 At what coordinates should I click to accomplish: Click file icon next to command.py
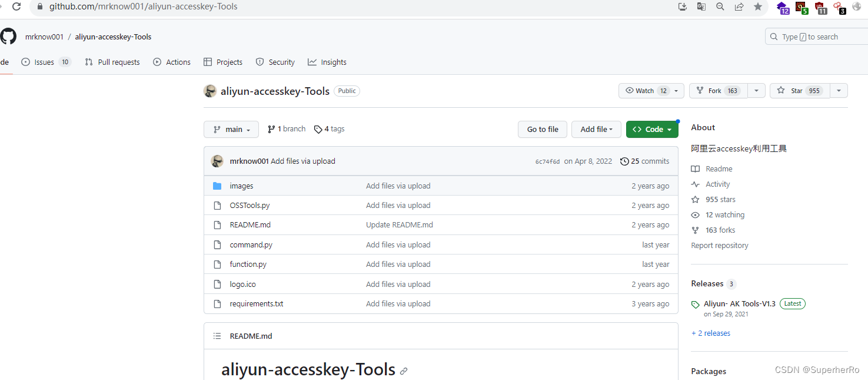[x=217, y=245]
